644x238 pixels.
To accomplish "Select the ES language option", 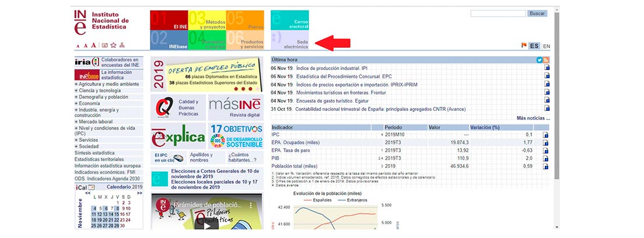I will tap(534, 45).
